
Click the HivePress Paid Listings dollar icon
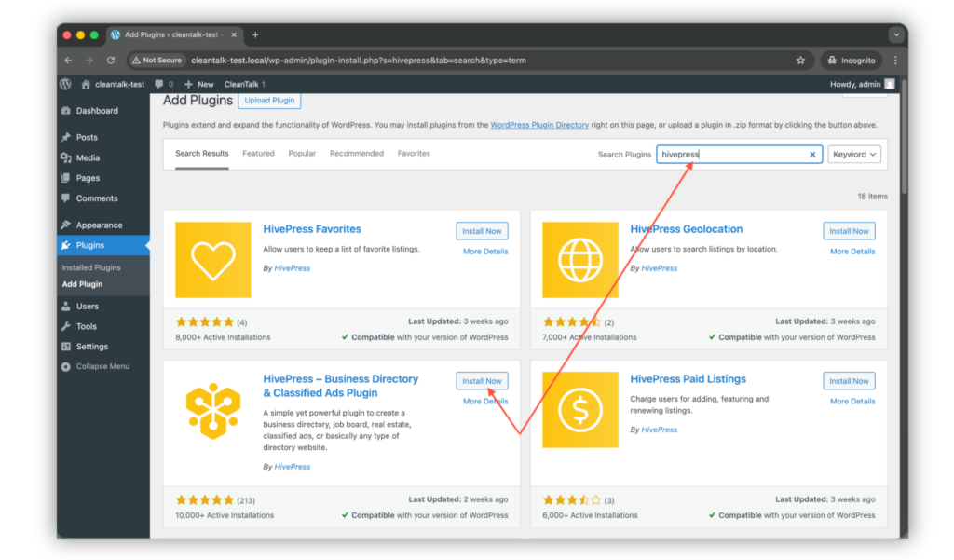coord(579,410)
